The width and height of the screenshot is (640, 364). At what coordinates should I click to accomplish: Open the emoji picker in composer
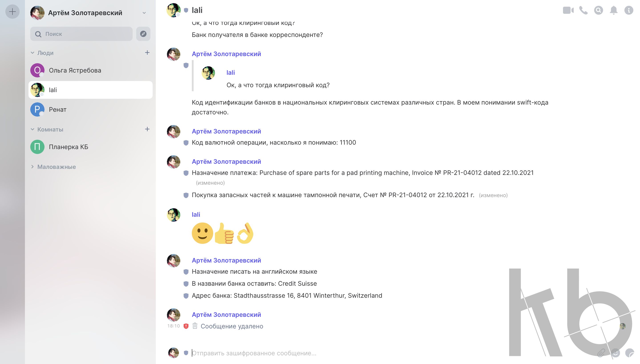(x=615, y=353)
